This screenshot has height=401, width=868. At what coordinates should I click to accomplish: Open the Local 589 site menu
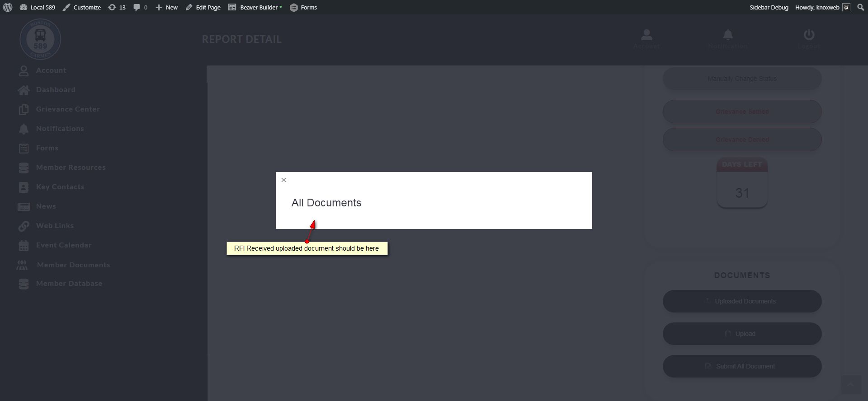[x=38, y=7]
